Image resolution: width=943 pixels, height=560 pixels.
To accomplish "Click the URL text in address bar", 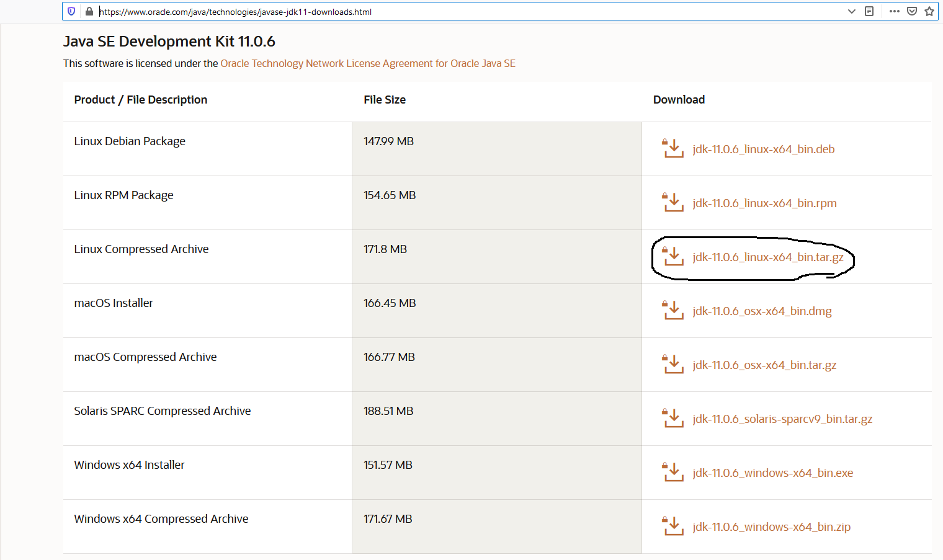I will [x=235, y=12].
